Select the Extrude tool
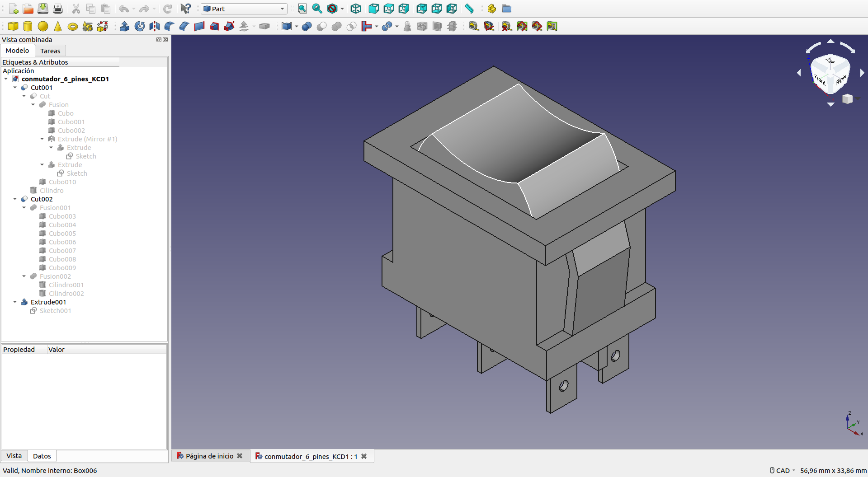The width and height of the screenshot is (868, 477). 125,27
